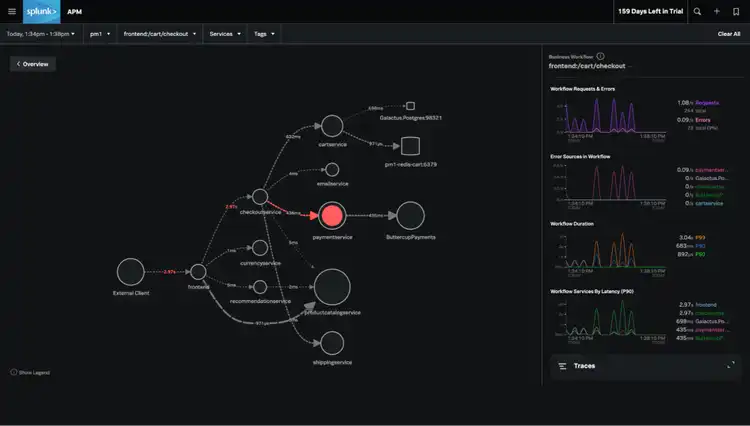Select the checkoutservice node in map
The image size is (750, 426).
click(260, 198)
